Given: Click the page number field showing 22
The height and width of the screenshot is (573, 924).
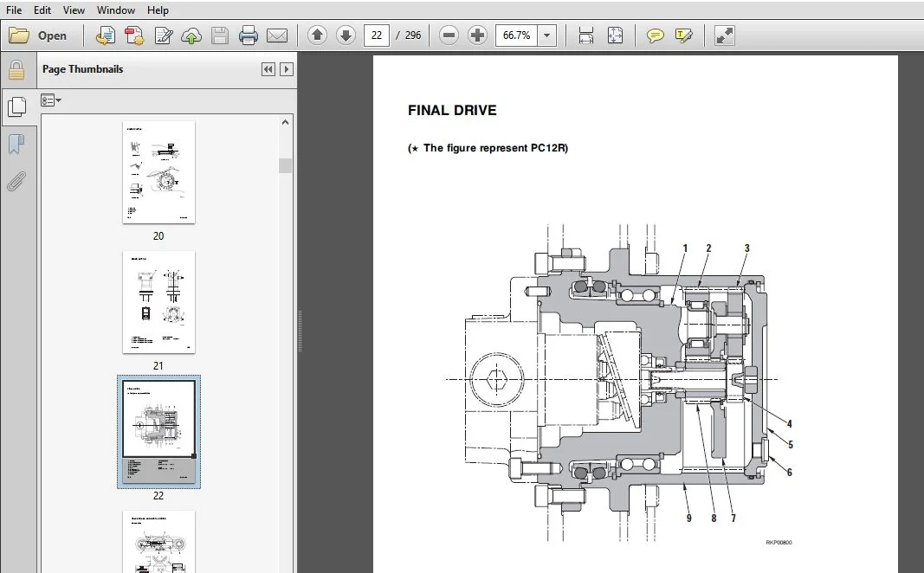Looking at the screenshot, I should click(377, 35).
